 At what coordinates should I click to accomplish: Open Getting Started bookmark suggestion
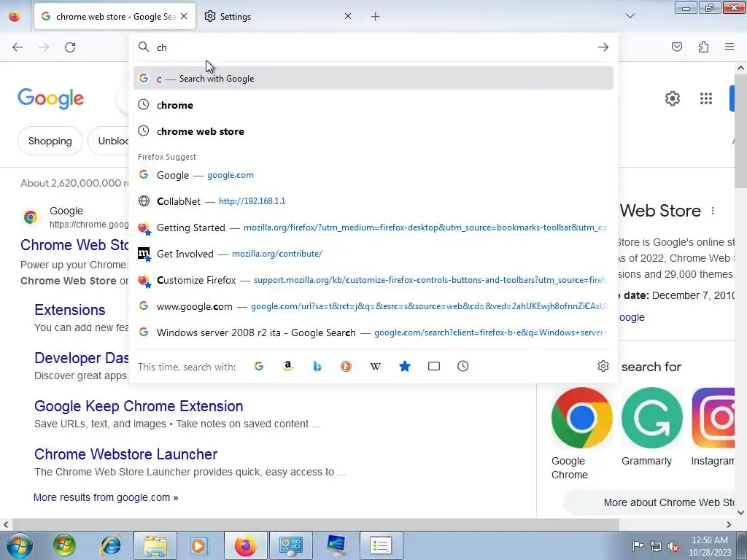click(x=373, y=227)
